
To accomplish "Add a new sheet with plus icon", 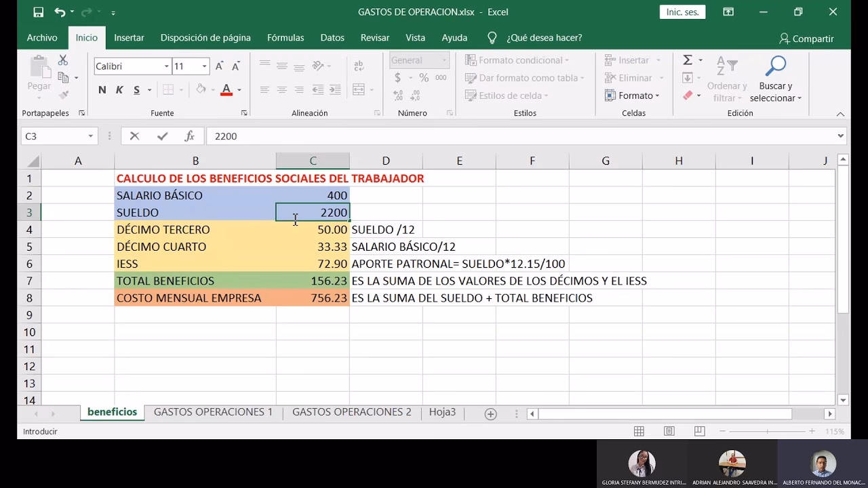I will click(x=490, y=413).
